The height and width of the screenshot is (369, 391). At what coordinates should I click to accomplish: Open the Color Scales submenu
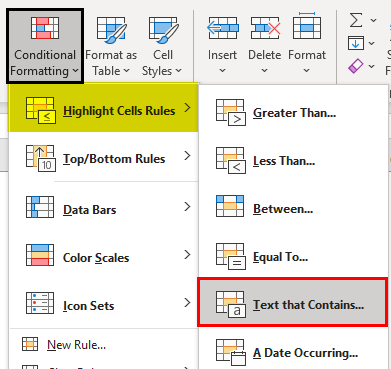tap(103, 256)
